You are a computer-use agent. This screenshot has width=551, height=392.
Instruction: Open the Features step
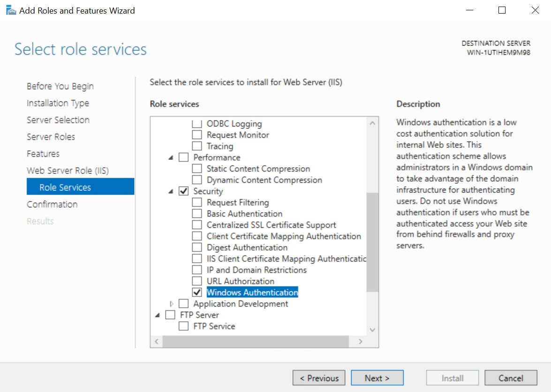[x=43, y=154]
